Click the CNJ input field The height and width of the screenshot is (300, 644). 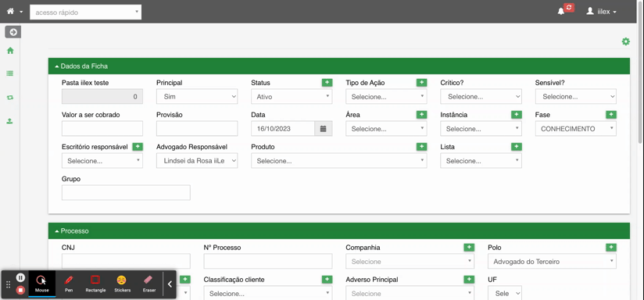coord(126,261)
